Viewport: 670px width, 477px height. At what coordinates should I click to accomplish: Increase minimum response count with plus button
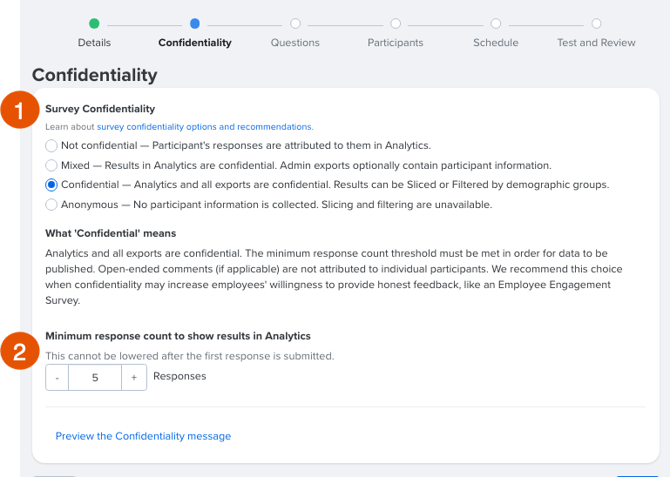coord(134,377)
